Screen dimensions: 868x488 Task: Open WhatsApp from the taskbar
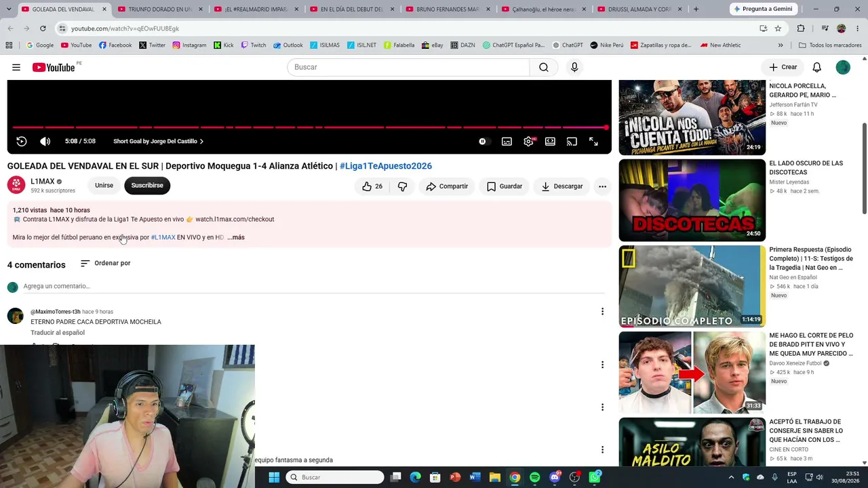[595, 477]
